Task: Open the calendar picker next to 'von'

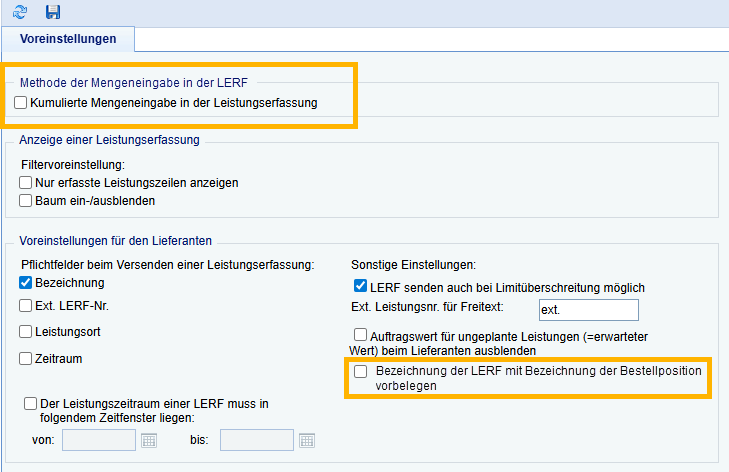Action: 149,440
